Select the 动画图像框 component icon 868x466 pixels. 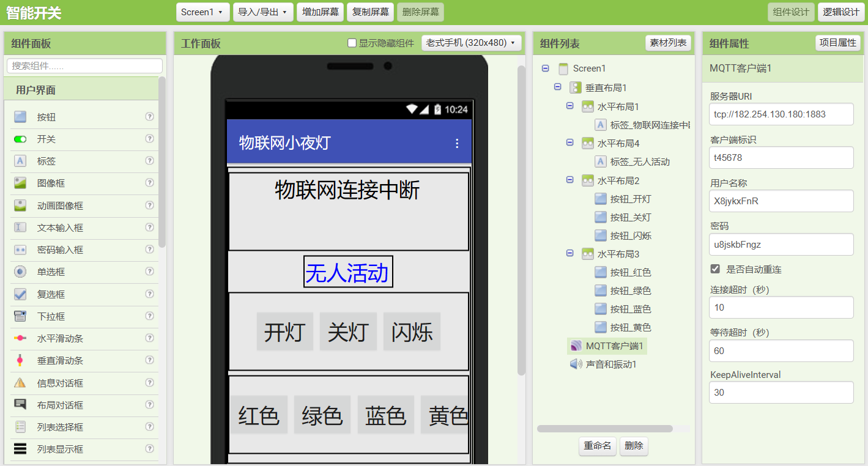(x=20, y=205)
